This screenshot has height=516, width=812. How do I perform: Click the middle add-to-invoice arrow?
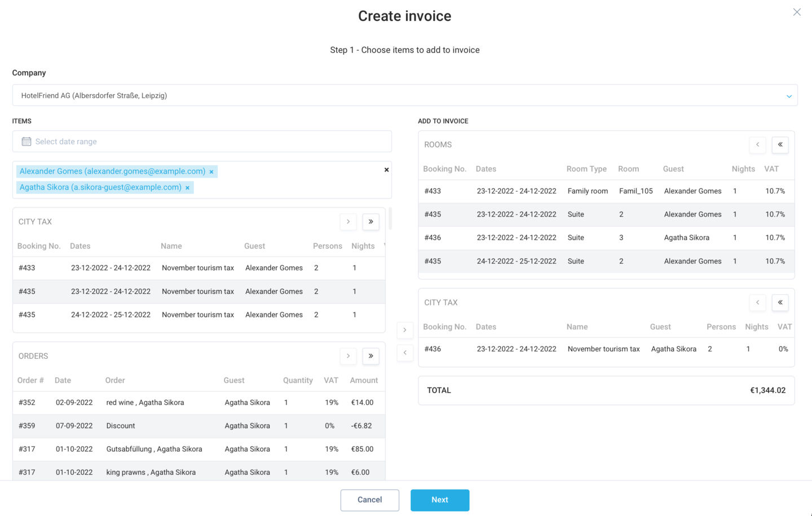click(405, 330)
